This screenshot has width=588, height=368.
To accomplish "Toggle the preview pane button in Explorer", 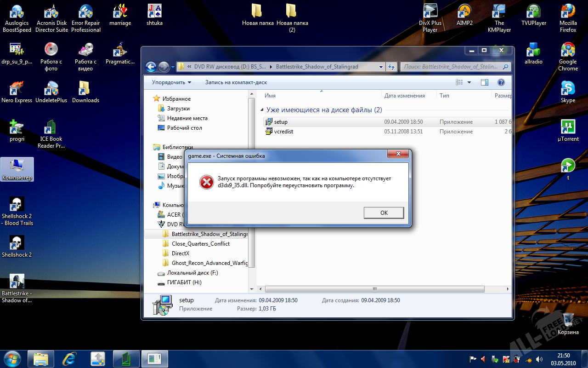I will point(484,82).
